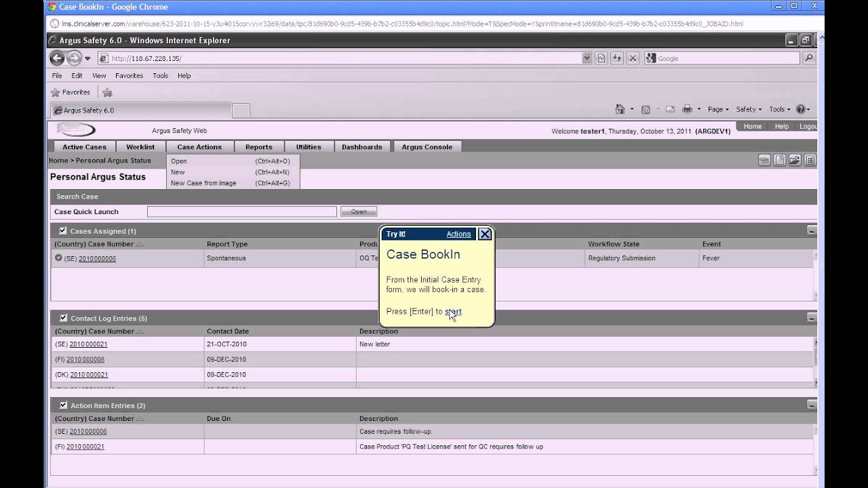The image size is (868, 488).
Task: Toggle the Action Item Entries checkbox
Action: 63,405
